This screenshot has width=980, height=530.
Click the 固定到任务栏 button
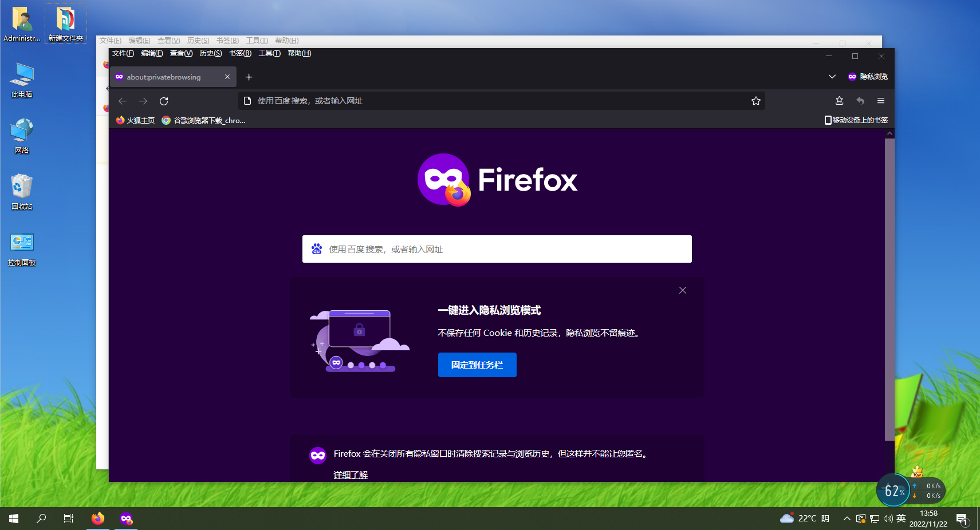(477, 365)
